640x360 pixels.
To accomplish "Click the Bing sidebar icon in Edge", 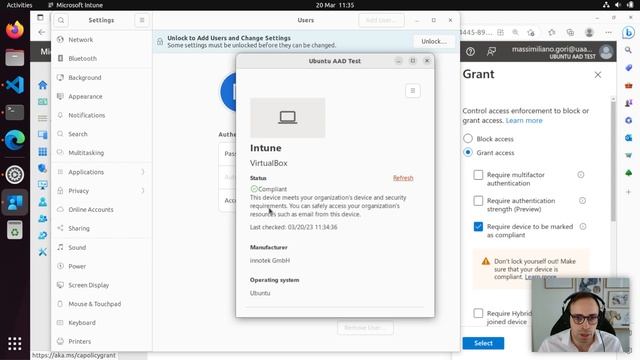I will click(629, 32).
